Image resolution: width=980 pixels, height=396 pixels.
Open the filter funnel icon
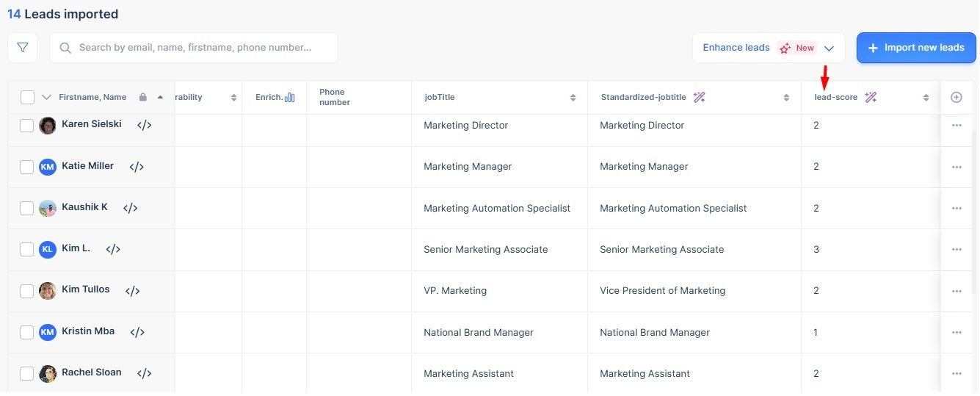[23, 48]
